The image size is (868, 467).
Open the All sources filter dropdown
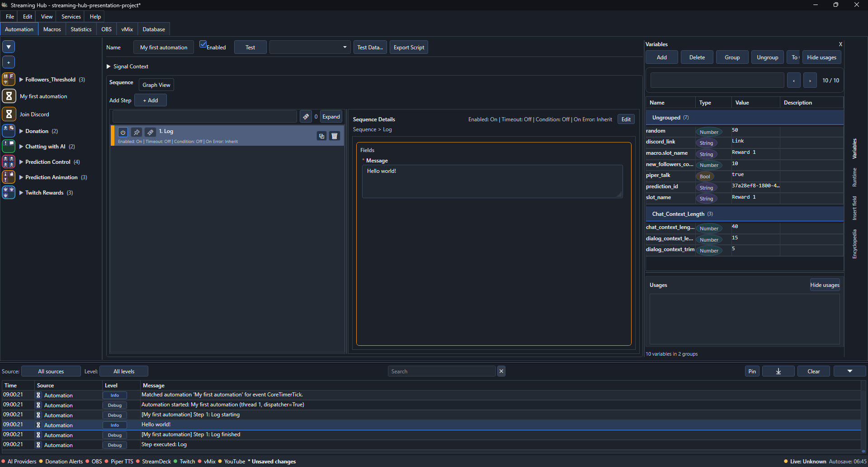pos(51,371)
